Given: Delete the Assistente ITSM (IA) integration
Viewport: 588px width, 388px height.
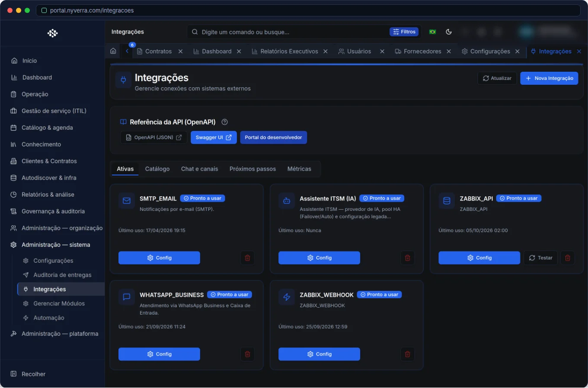Looking at the screenshot, I should click(407, 258).
